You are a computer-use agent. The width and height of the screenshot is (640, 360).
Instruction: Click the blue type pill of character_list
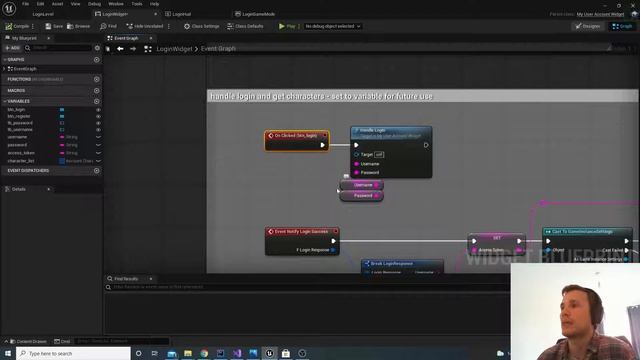62,161
